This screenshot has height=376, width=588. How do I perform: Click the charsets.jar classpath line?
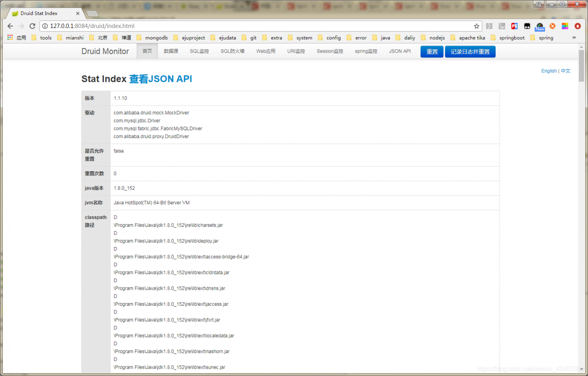tap(168, 225)
